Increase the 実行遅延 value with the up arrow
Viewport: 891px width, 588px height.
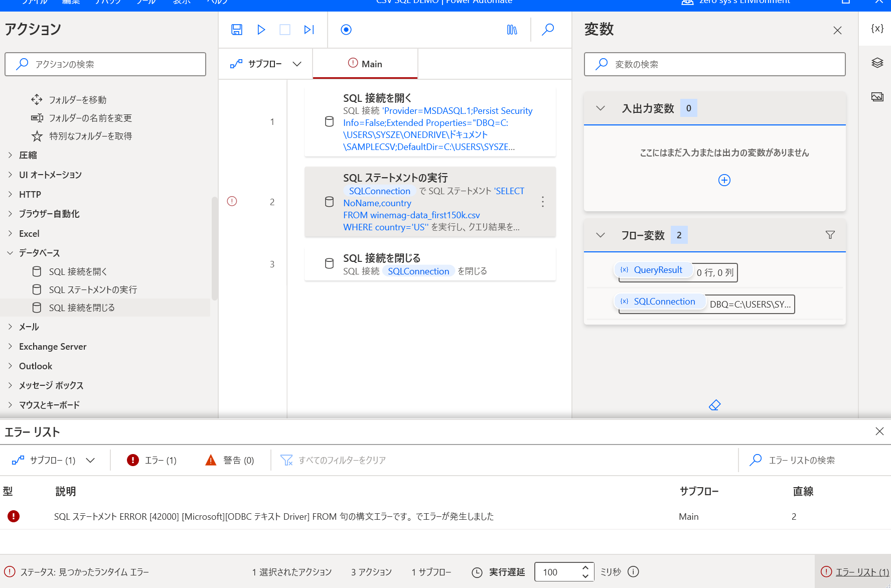585,568
